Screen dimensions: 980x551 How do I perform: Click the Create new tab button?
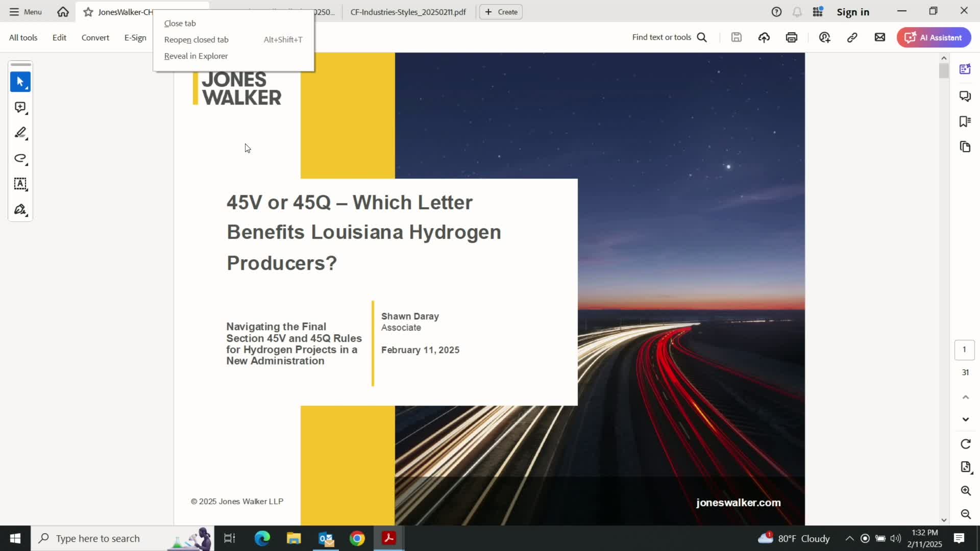(x=501, y=12)
